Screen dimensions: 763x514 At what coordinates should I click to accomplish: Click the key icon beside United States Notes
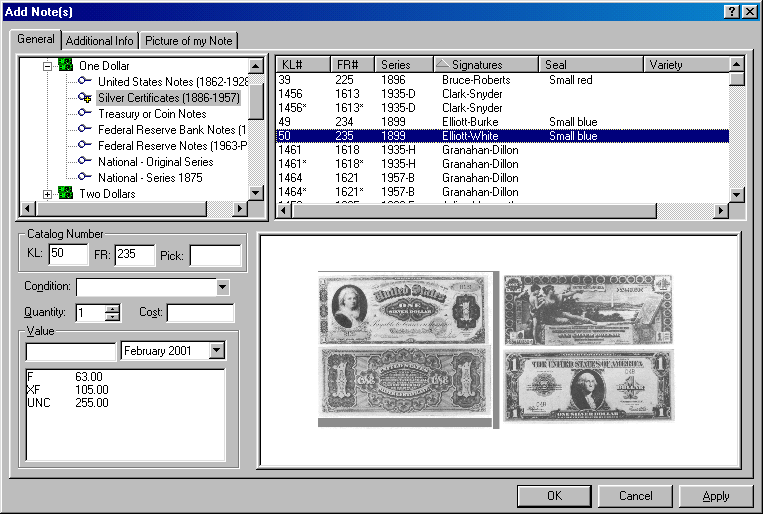(85, 81)
